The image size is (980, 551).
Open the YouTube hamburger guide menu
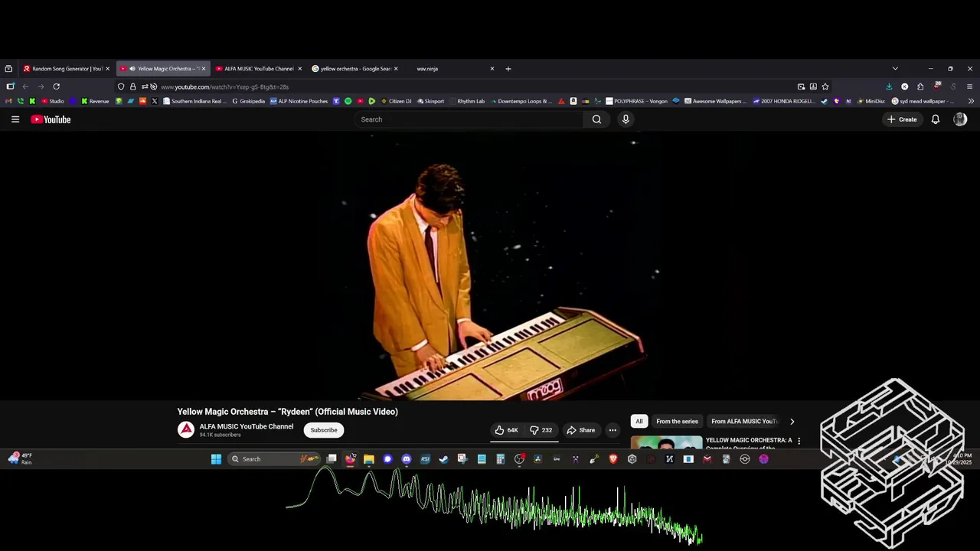click(x=15, y=119)
